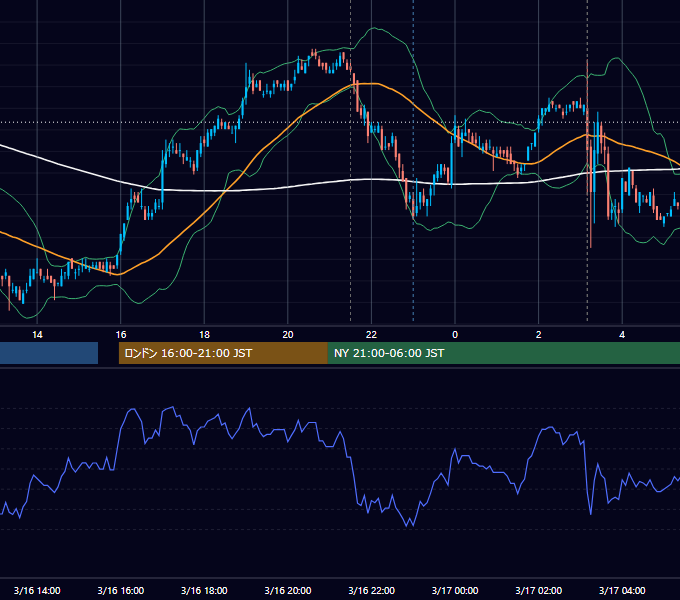The height and width of the screenshot is (600, 680).
Task: Click the NY 21:00-06:00 JST session bar
Action: coord(504,353)
